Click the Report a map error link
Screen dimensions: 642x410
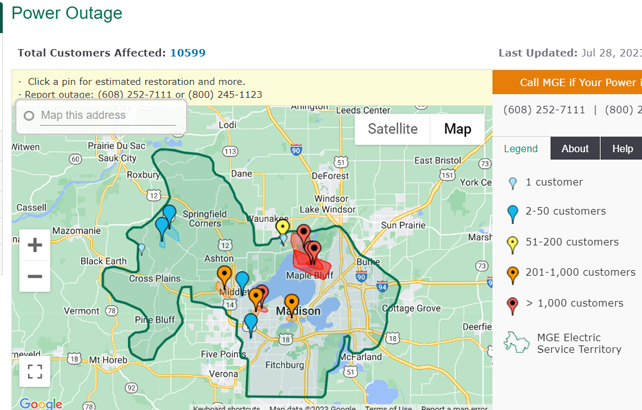tap(455, 407)
